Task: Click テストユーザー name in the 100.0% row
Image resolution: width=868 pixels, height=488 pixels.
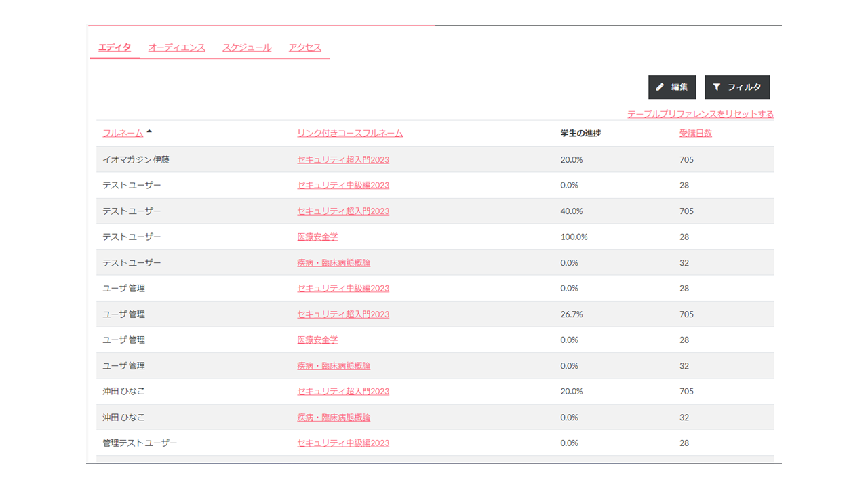Action: (132, 237)
